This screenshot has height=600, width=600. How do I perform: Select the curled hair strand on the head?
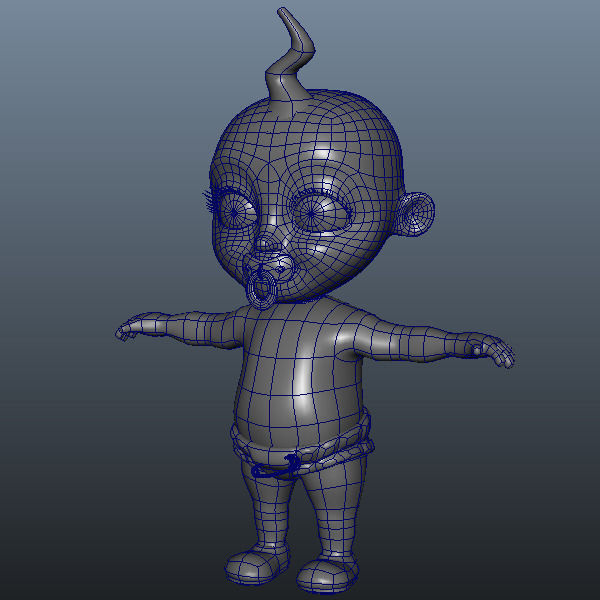290,53
